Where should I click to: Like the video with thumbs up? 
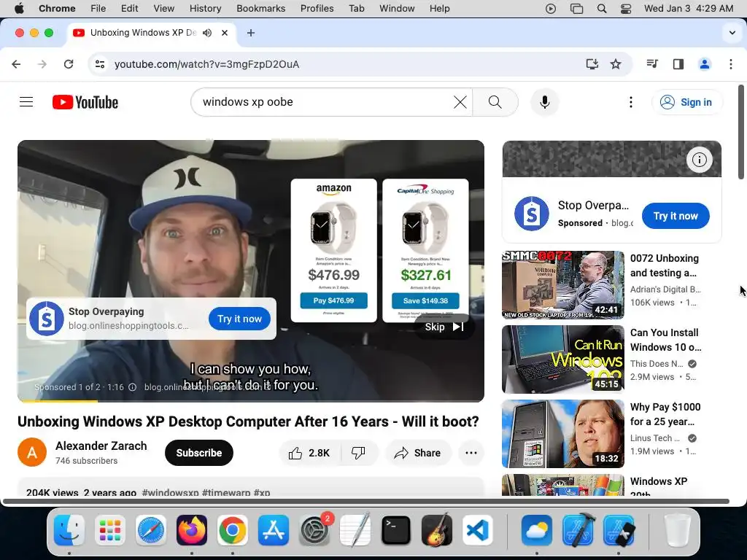[309, 453]
